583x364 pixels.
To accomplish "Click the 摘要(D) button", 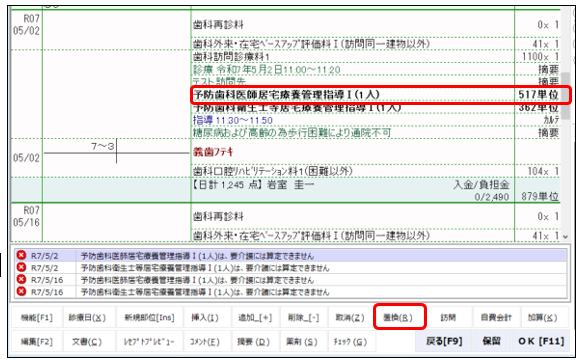I will click(254, 341).
